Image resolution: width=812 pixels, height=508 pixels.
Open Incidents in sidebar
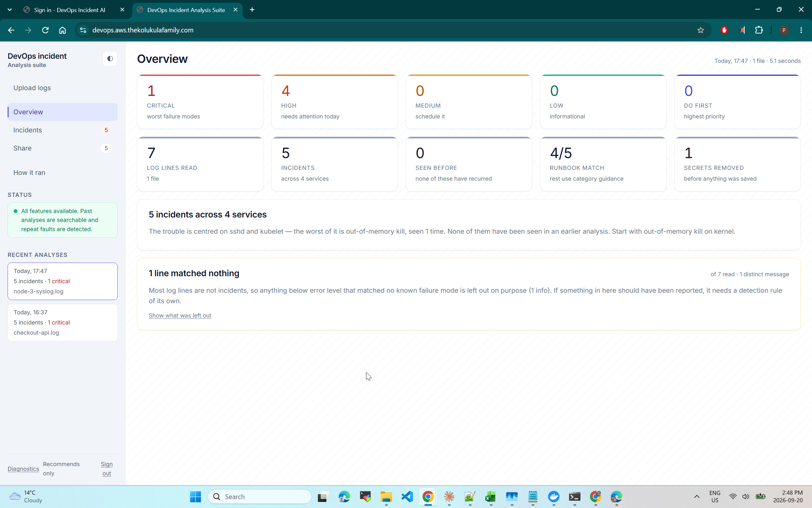click(x=62, y=130)
